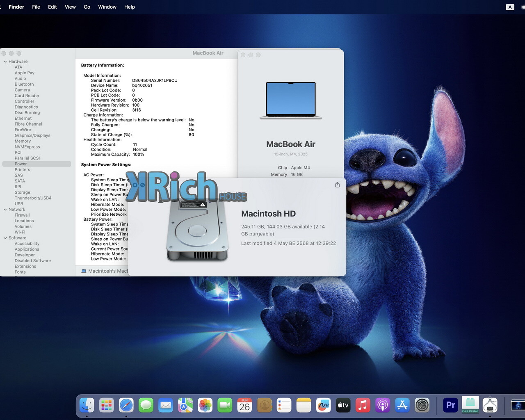Viewport: 525px width, 420px height.
Task: Open the Help menu
Action: [130, 7]
